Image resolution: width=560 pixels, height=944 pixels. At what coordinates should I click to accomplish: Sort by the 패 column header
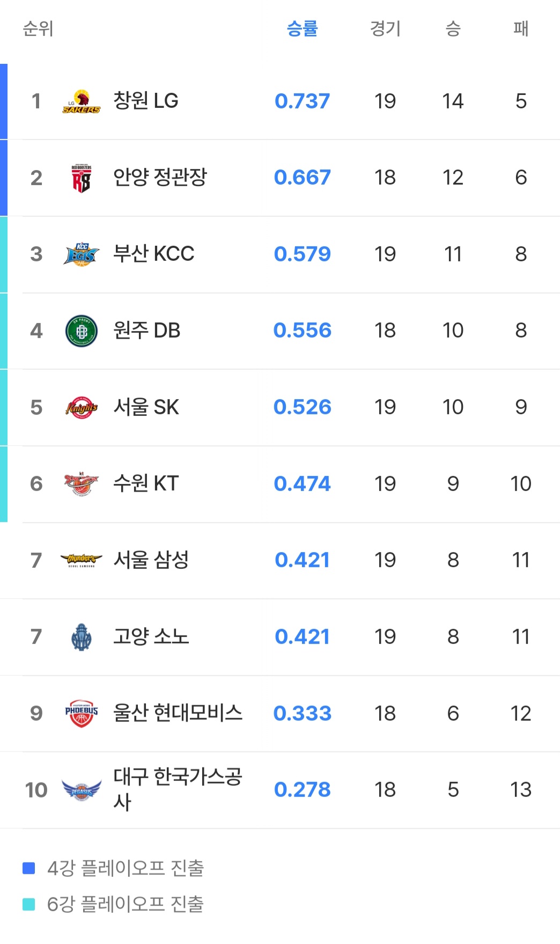pos(521,28)
